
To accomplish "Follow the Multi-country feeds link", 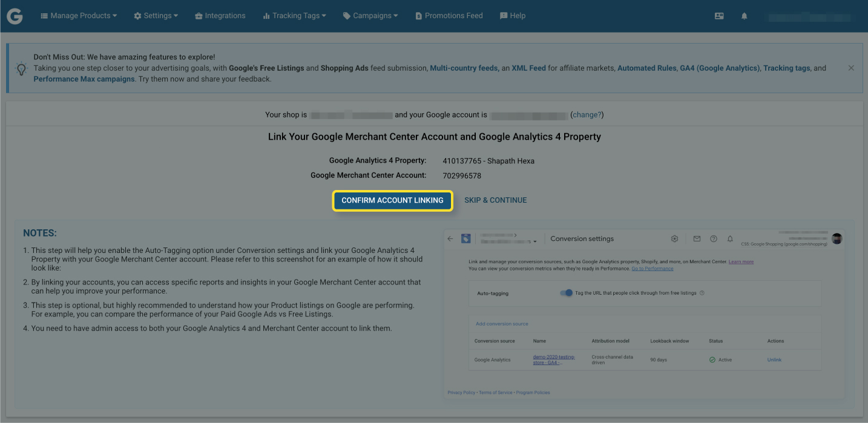I will (464, 68).
